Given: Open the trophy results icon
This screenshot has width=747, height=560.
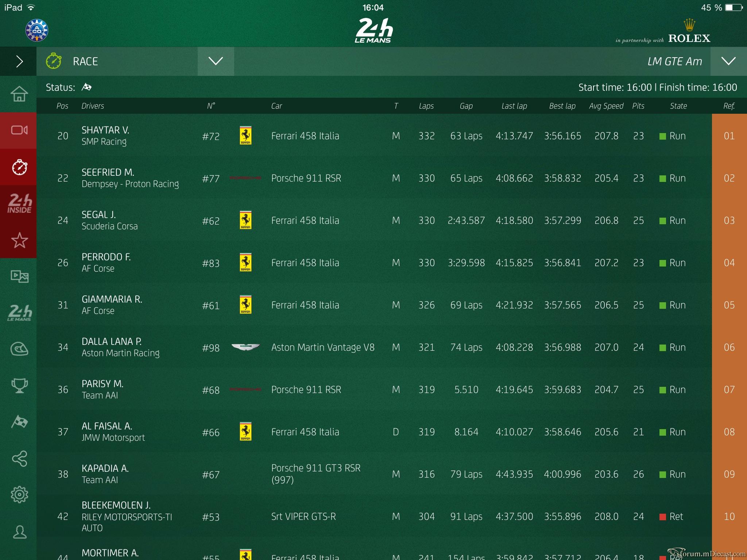Looking at the screenshot, I should [19, 385].
